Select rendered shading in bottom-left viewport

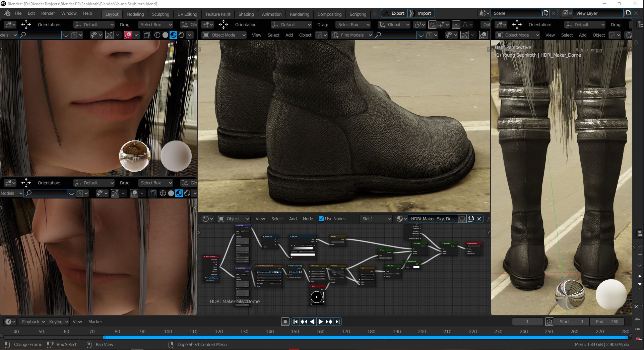(x=187, y=193)
